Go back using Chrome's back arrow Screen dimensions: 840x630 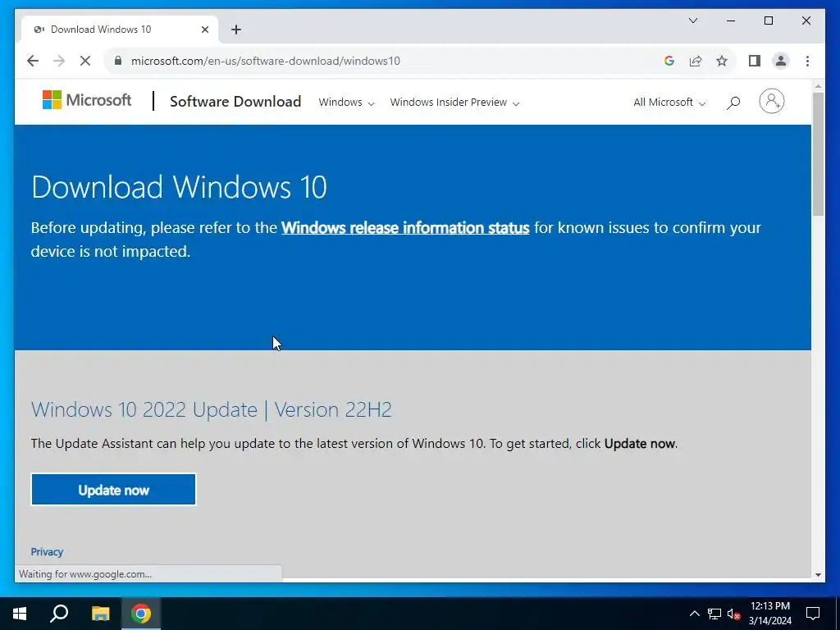click(33, 61)
